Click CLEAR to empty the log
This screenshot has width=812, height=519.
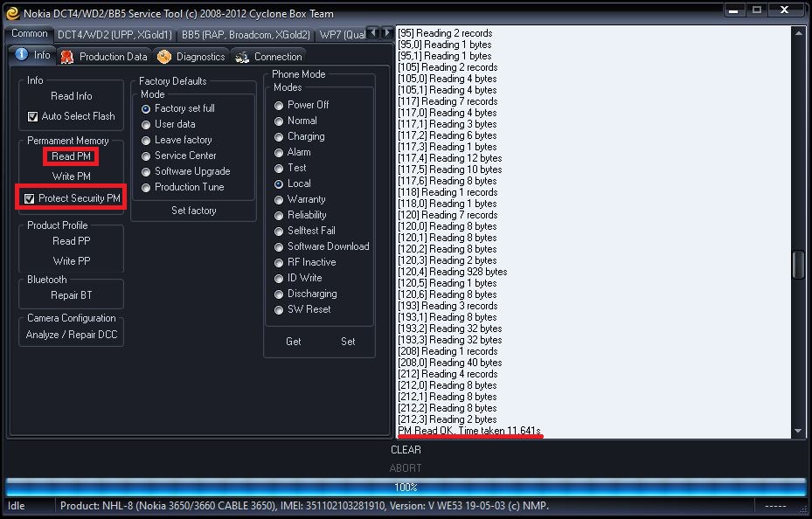[406, 450]
